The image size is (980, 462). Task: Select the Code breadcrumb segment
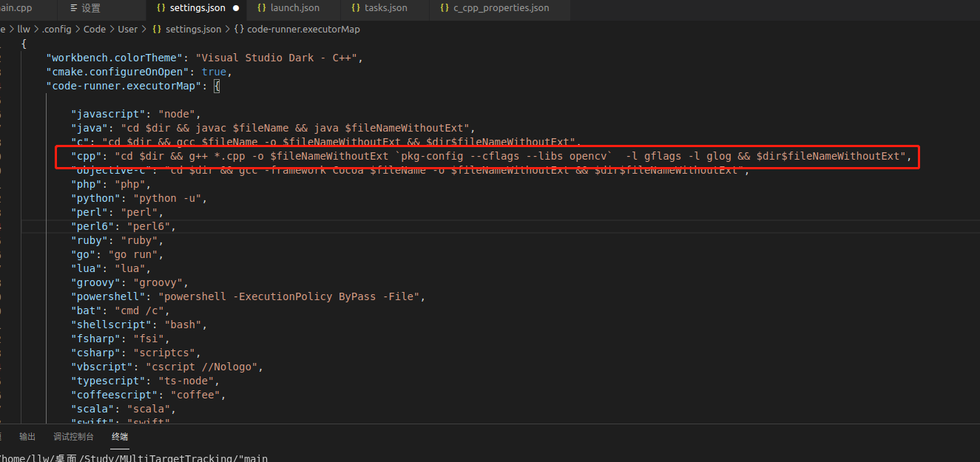pos(94,30)
